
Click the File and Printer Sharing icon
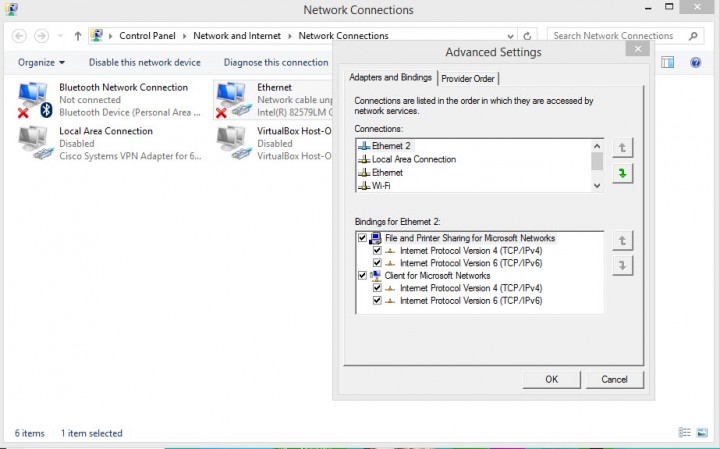376,238
